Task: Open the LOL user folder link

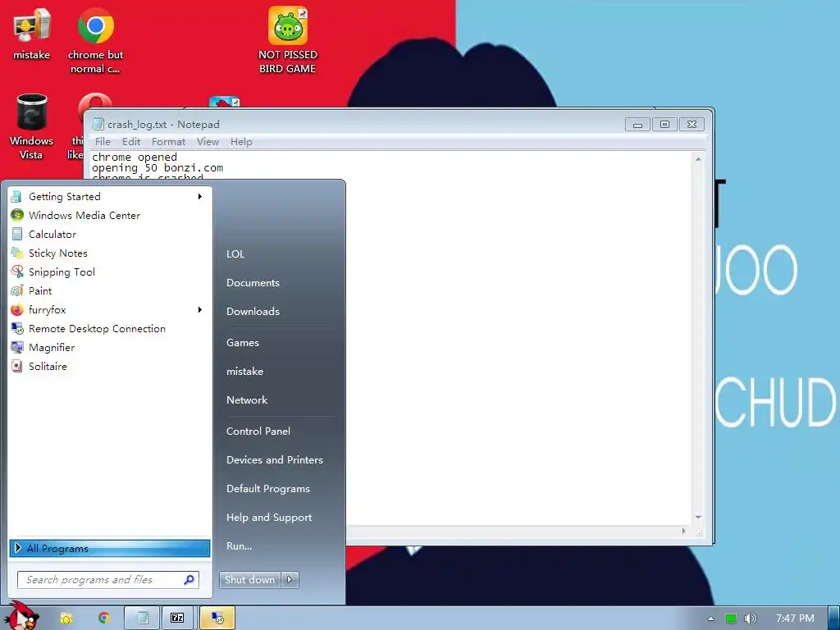Action: (235, 254)
